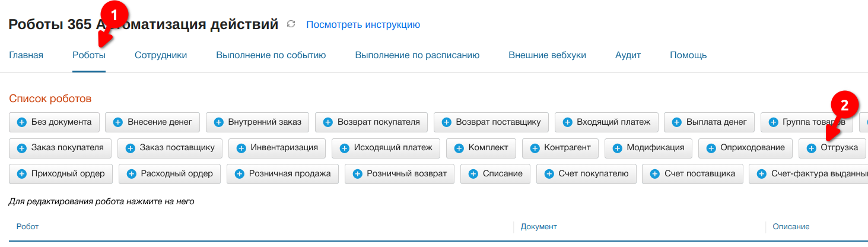Click plus icon on Внесение денег
868x247 pixels.
tap(118, 122)
